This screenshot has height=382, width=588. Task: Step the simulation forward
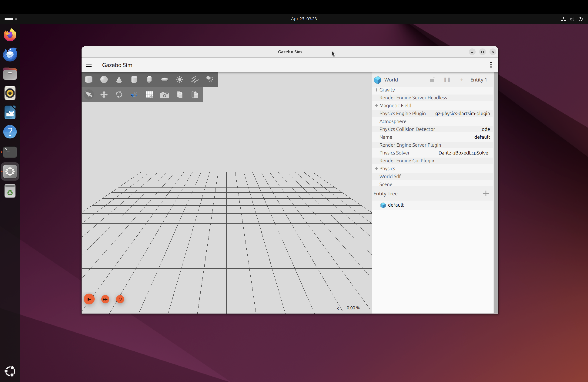tap(105, 299)
